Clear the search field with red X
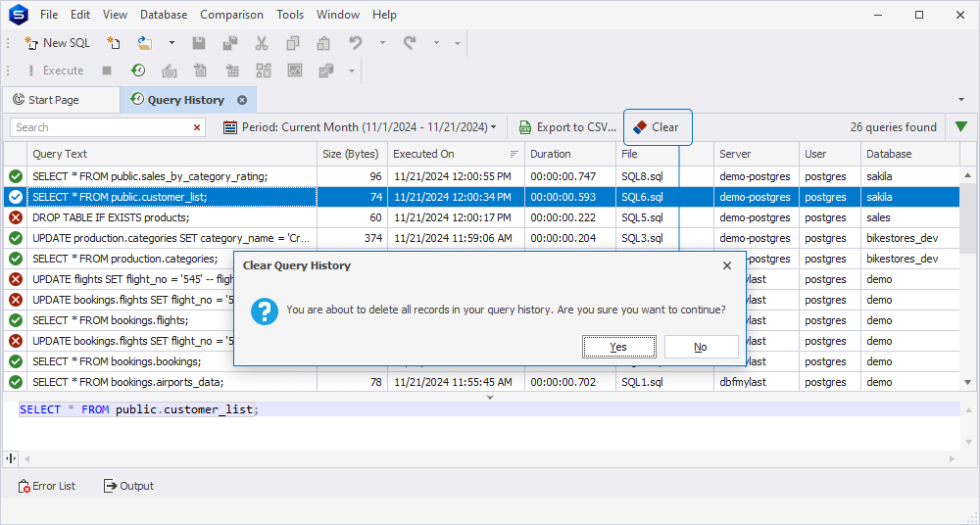This screenshot has width=980, height=525. click(x=197, y=127)
